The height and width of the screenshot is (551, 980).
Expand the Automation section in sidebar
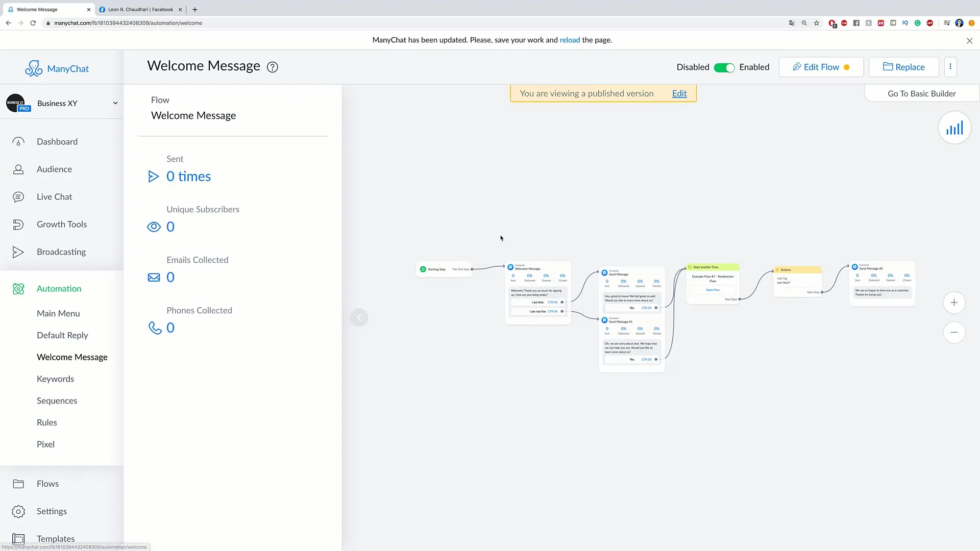[59, 288]
